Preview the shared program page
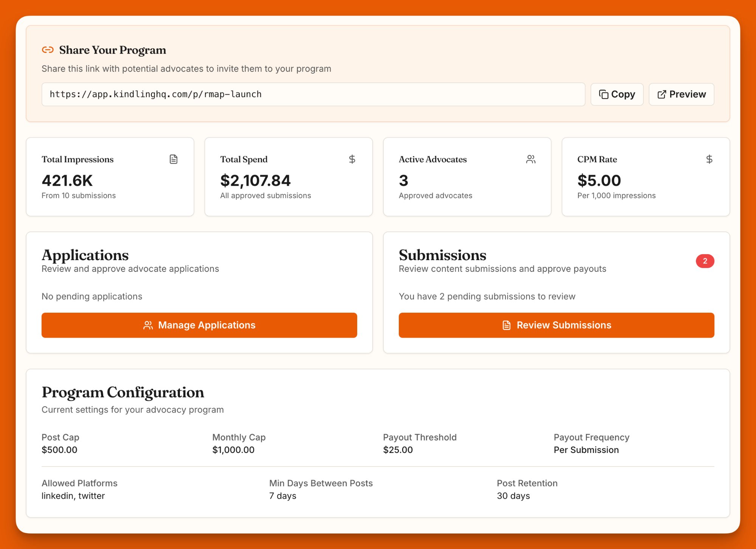 [x=681, y=94]
